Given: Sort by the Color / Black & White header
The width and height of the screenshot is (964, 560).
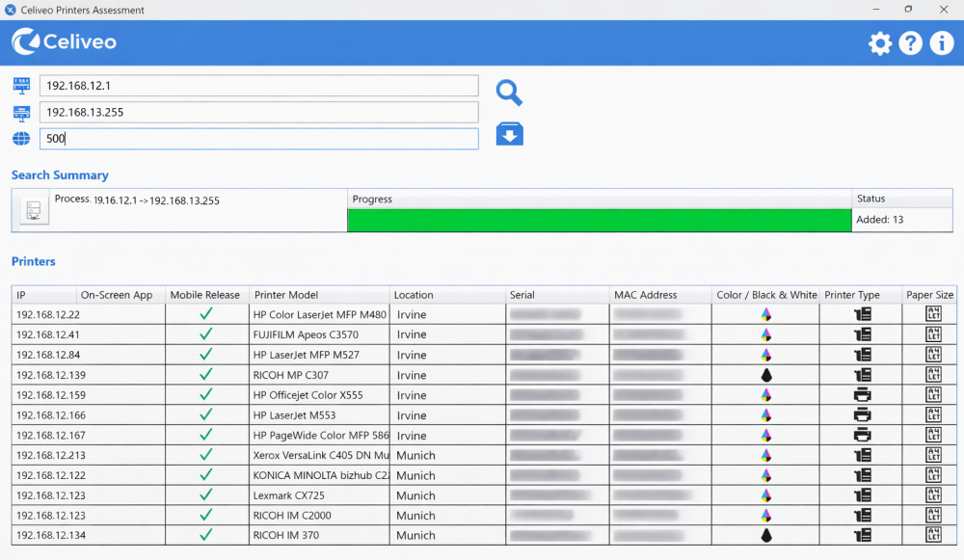Looking at the screenshot, I should 765,295.
